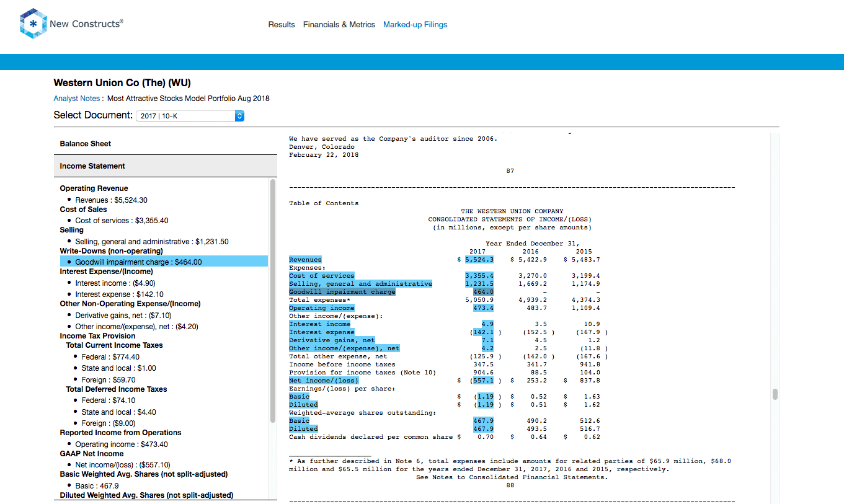This screenshot has height=504, width=844.
Task: Select State and local : $4.40 item
Action: [x=118, y=412]
